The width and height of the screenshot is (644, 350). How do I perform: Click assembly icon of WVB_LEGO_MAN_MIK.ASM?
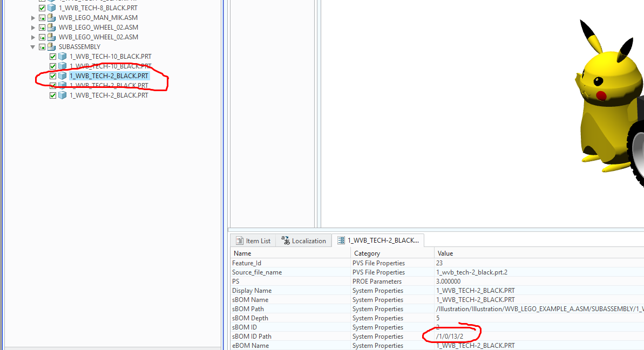tap(52, 18)
